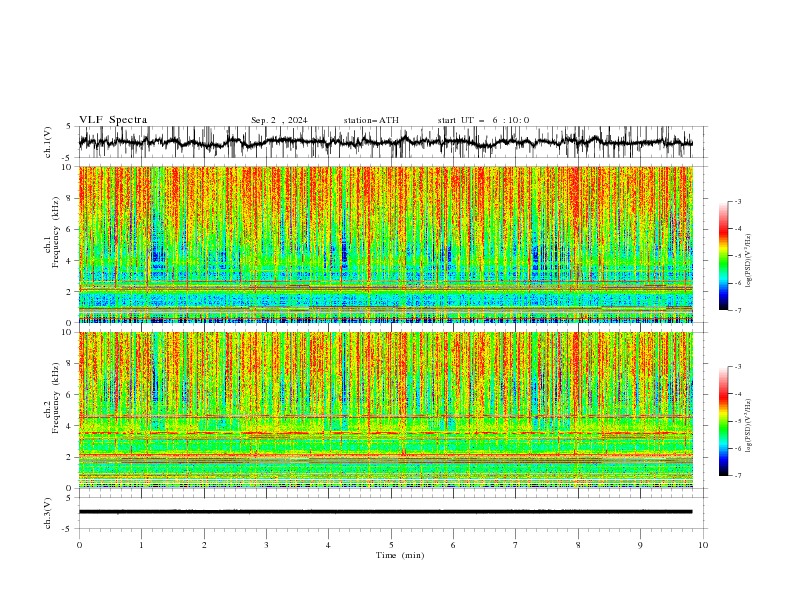
Task: Click the ch.2 "Frequency (kHz)" axis label
Action: (x=55, y=398)
